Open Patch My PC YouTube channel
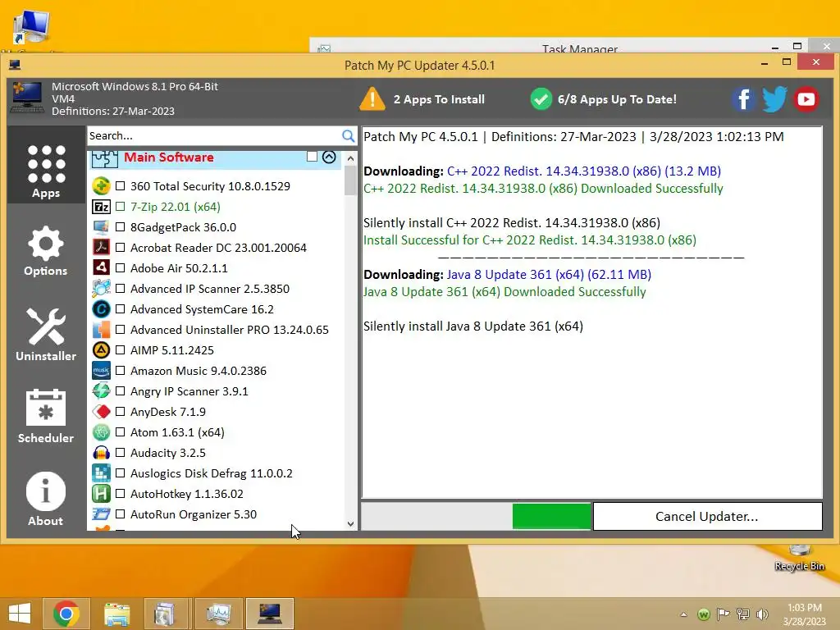 click(x=806, y=99)
